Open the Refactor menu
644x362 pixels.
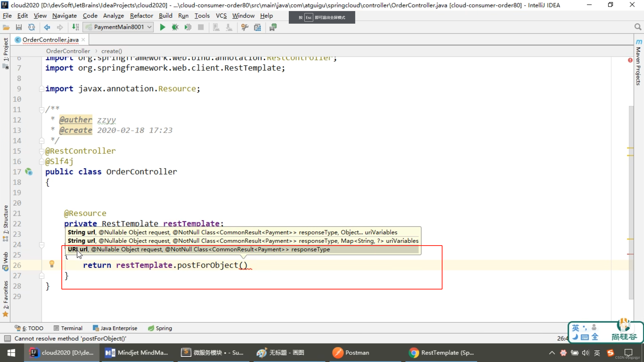[x=141, y=16]
